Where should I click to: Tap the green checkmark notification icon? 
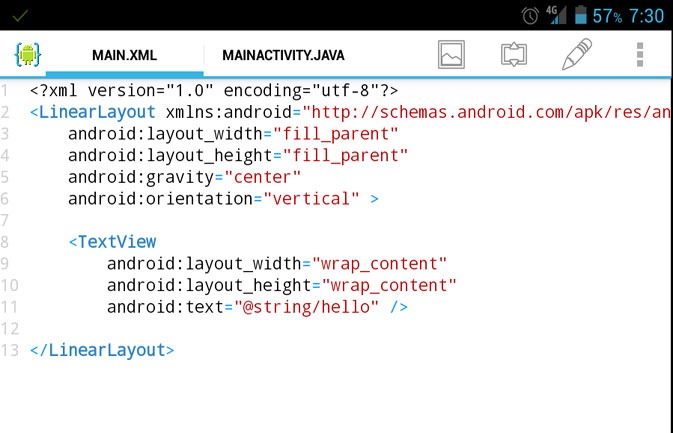(x=20, y=16)
